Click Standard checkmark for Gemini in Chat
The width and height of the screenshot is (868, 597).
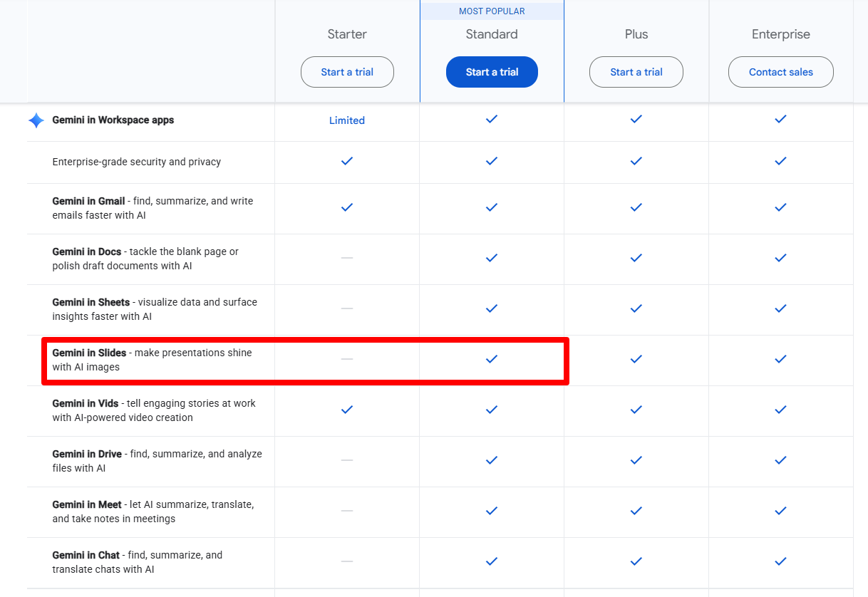[492, 561]
